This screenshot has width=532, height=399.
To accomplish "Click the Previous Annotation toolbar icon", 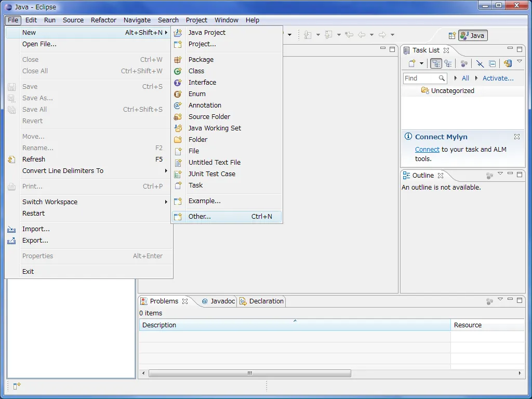I will (328, 35).
